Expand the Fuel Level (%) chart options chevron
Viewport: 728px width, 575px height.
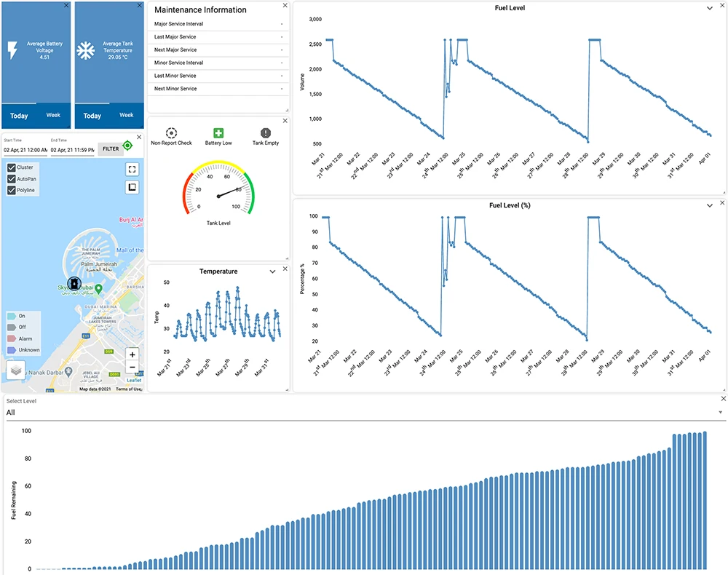(x=710, y=205)
